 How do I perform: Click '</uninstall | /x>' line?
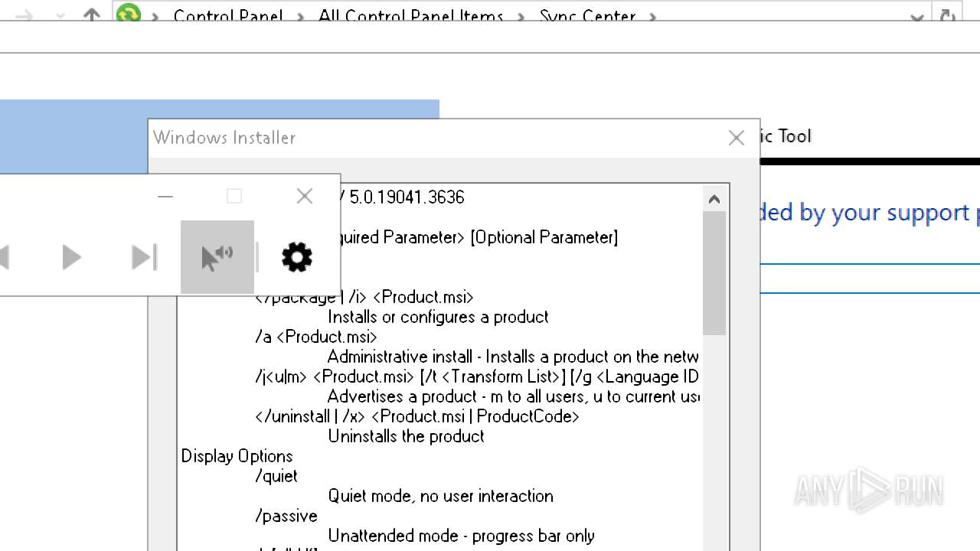point(417,416)
